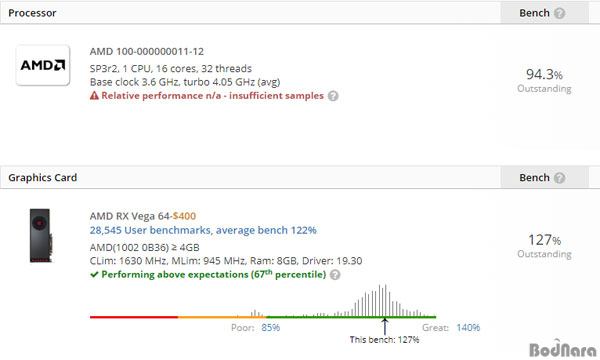Click the 94.3% Outstanding processor score
This screenshot has width=600, height=360.
click(x=544, y=80)
